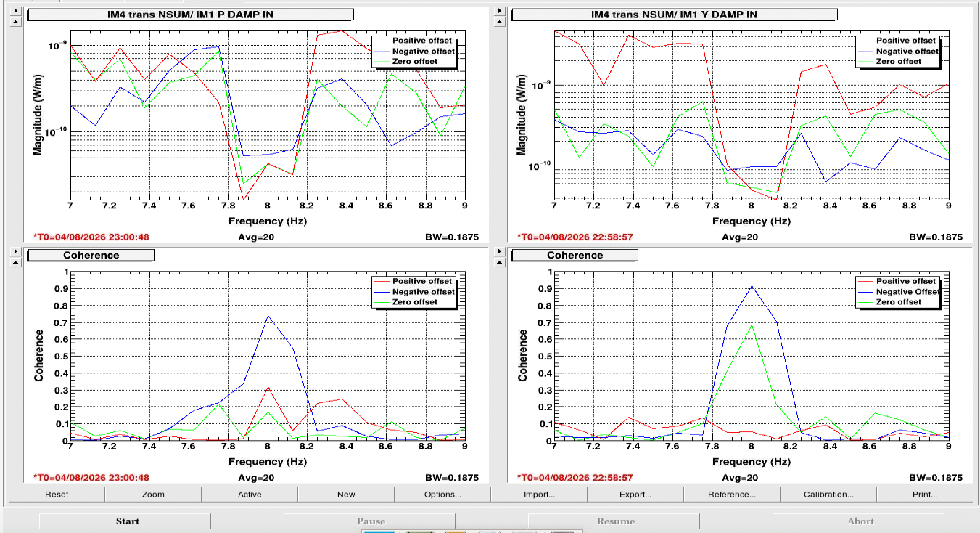The image size is (980, 533).
Task: Open the Print... dialog
Action: coord(925,494)
